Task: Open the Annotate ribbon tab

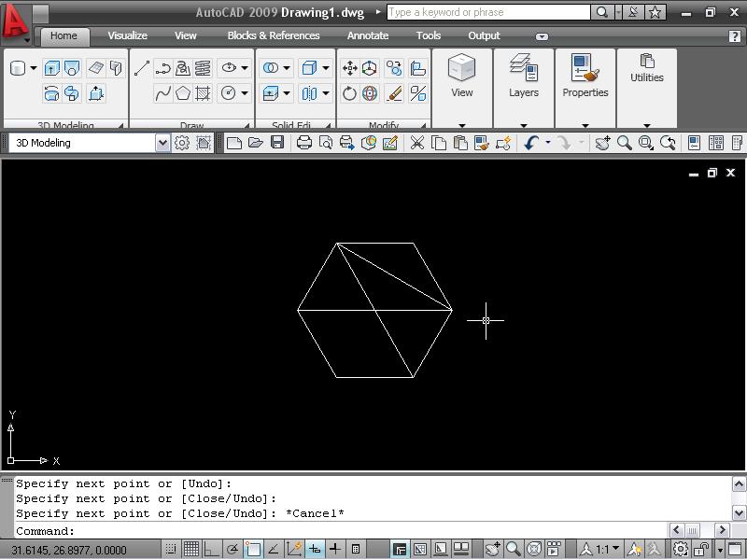Action: [x=368, y=35]
